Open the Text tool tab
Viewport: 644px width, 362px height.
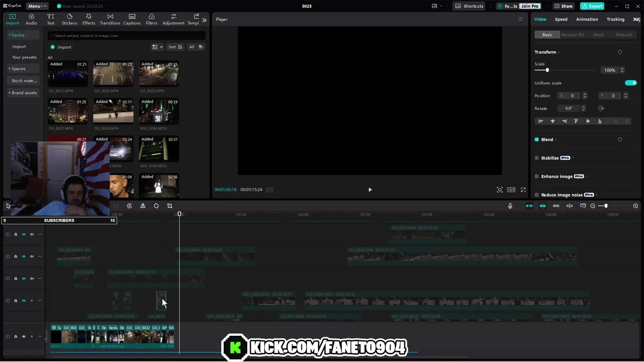click(51, 19)
